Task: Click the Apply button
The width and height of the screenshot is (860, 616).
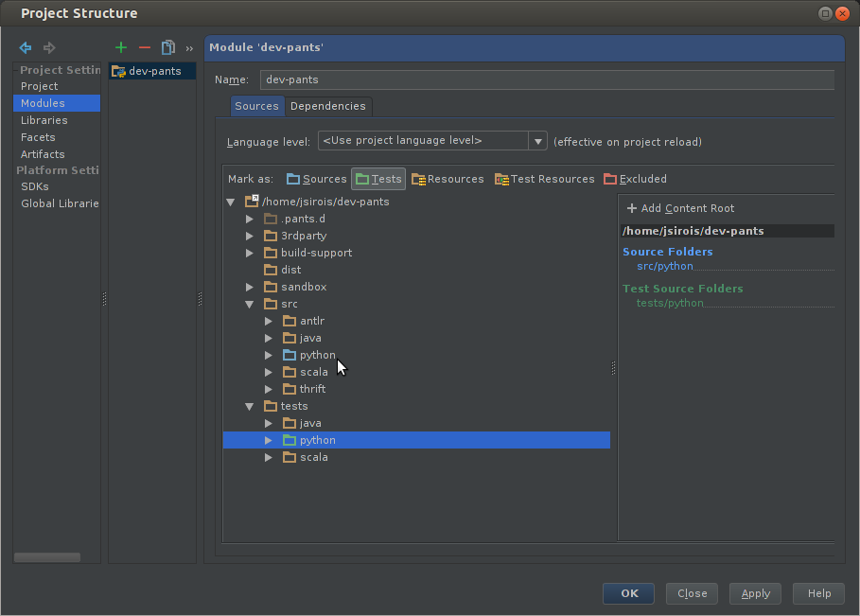Action: [755, 593]
